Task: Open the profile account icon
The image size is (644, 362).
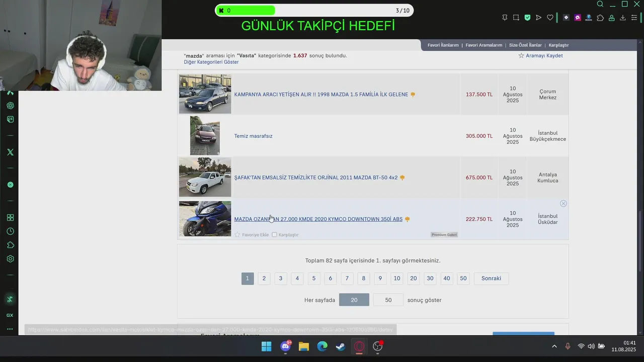Action: [612, 18]
